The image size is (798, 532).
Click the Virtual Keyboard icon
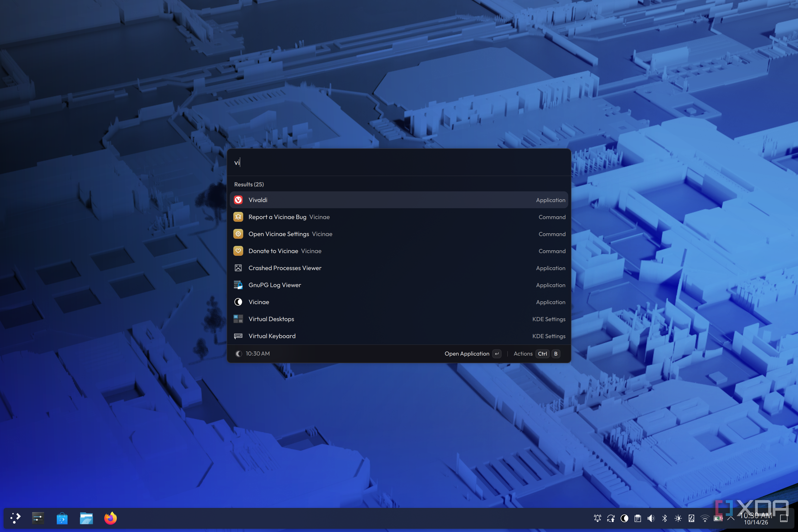[238, 336]
